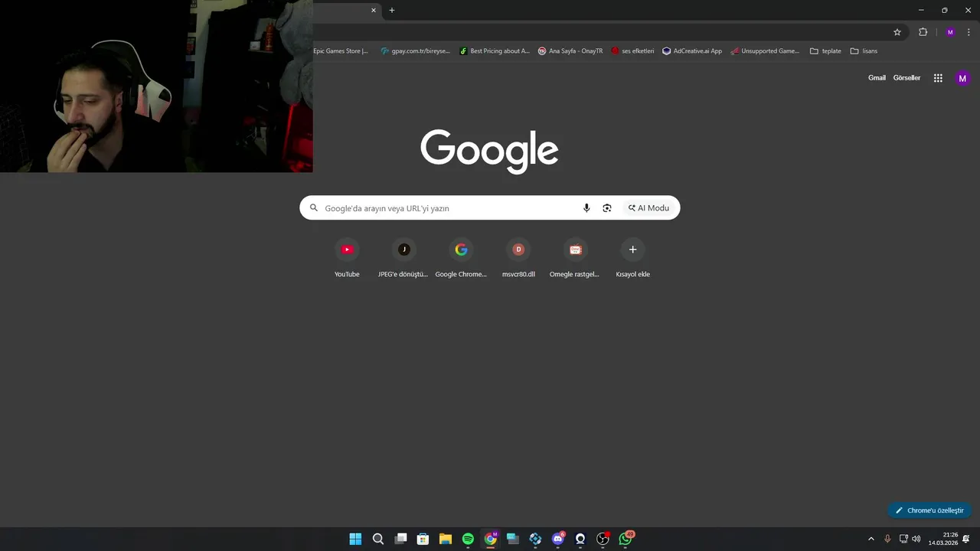Open WhatsApp from taskbar
Viewport: 980px width, 551px height.
pos(626,539)
